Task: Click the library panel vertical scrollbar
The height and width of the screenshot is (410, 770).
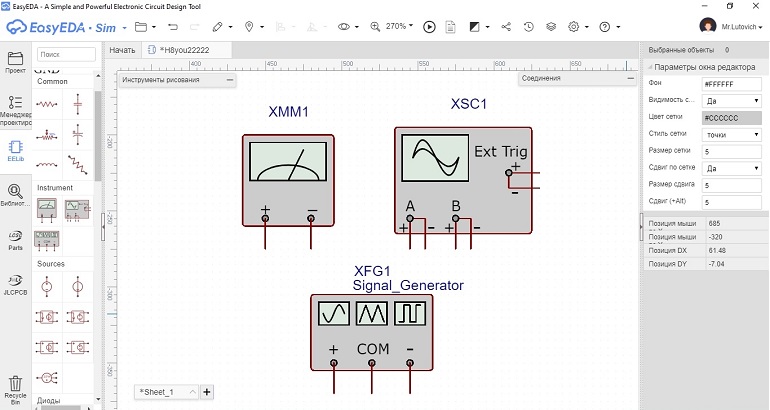Action: tap(98, 135)
